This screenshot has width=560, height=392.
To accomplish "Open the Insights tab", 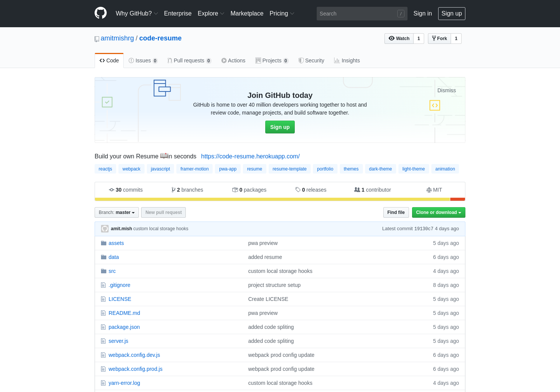I will [x=347, y=60].
